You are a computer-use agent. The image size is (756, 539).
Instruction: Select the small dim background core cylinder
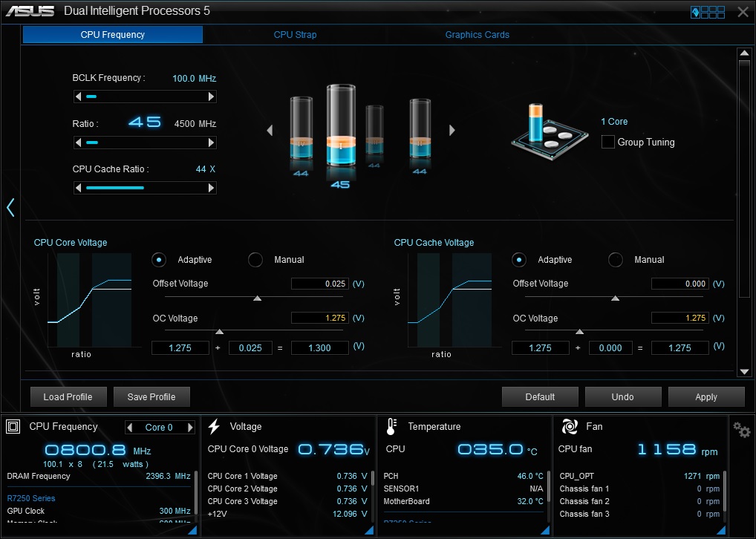(374, 130)
